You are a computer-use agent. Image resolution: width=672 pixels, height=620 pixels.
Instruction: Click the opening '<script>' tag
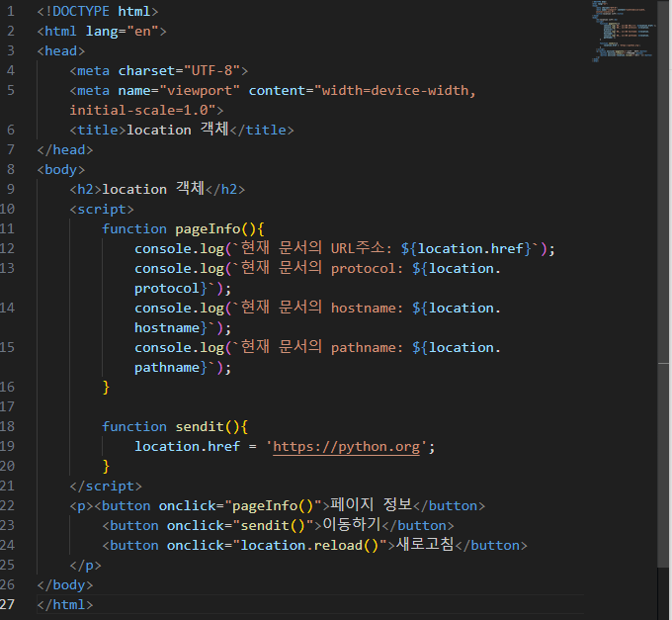coord(102,210)
